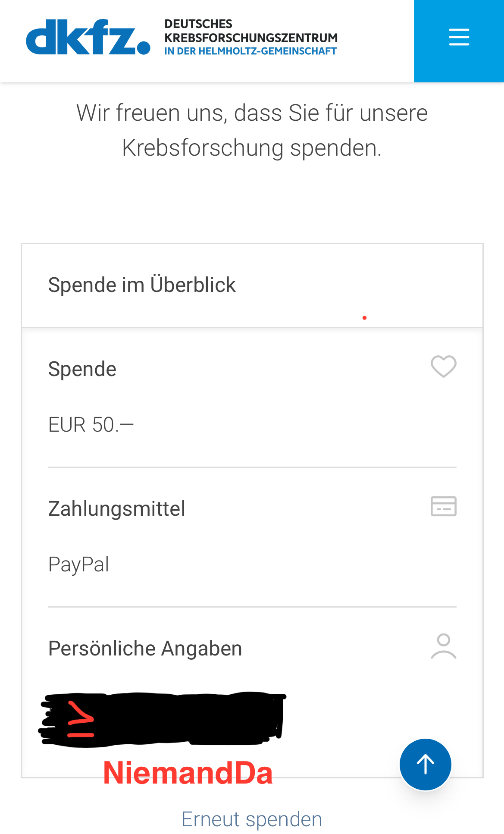504x834 pixels.
Task: Click the card icon beside Zahlungsmittel
Action: point(443,506)
